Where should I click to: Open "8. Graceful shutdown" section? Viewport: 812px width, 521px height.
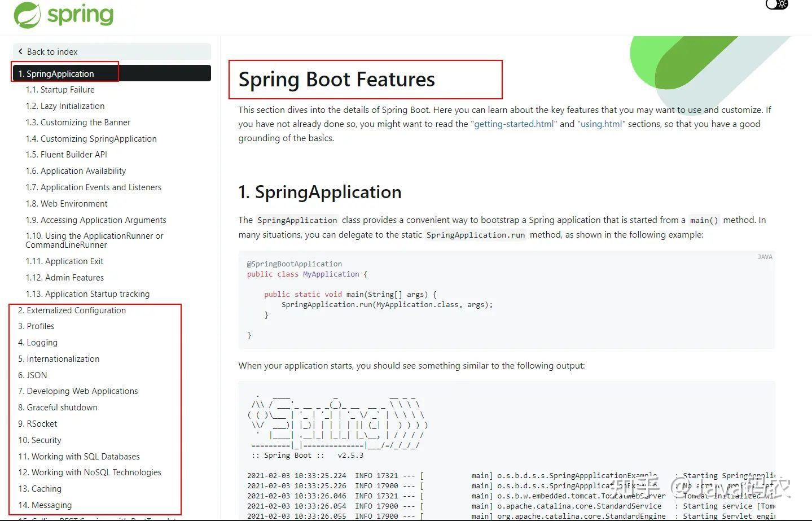[x=58, y=407]
